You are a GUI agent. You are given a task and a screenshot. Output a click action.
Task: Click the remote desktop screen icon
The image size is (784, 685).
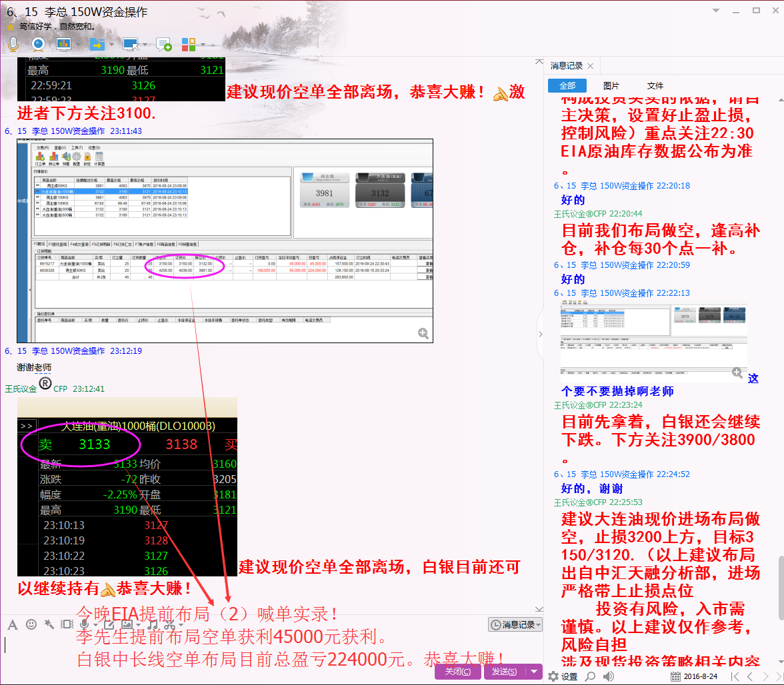click(131, 44)
